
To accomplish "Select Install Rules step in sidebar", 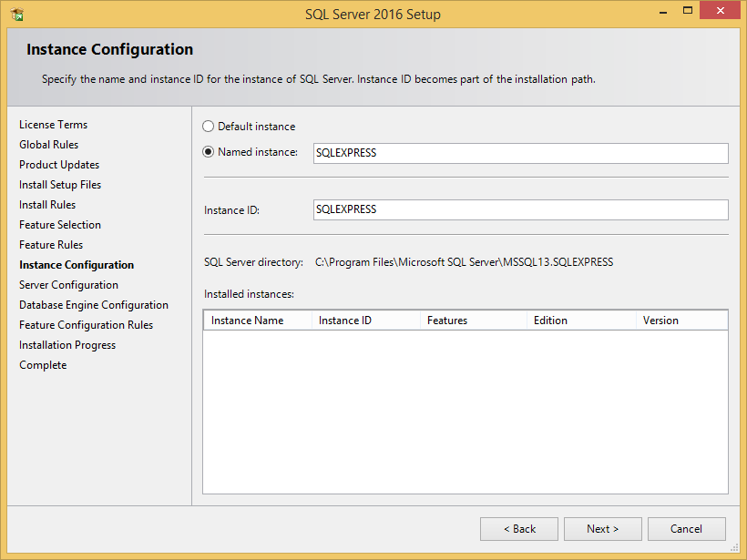I will (47, 205).
